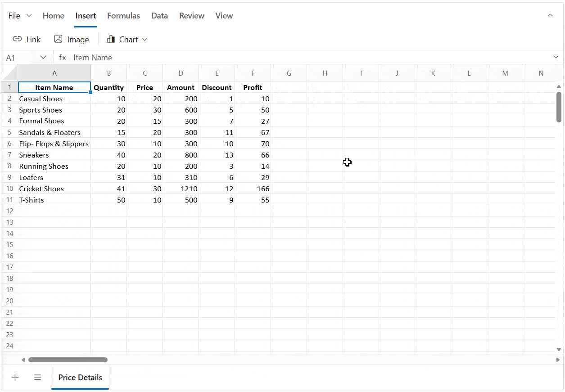This screenshot has height=392, width=565.
Task: Add a new sheet with the plus icon
Action: 15,377
